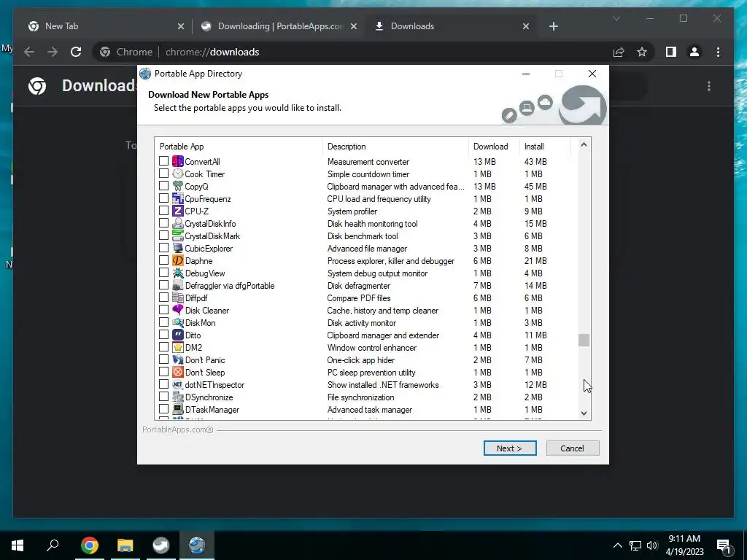
Task: Click the Don't Panic app icon
Action: coord(178,359)
